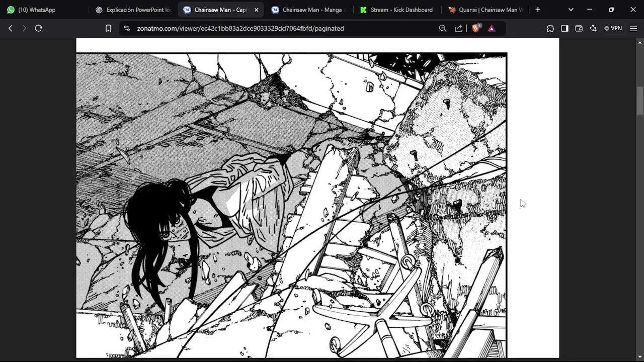Open the VPN button
This screenshot has height=362, width=644.
click(x=613, y=29)
